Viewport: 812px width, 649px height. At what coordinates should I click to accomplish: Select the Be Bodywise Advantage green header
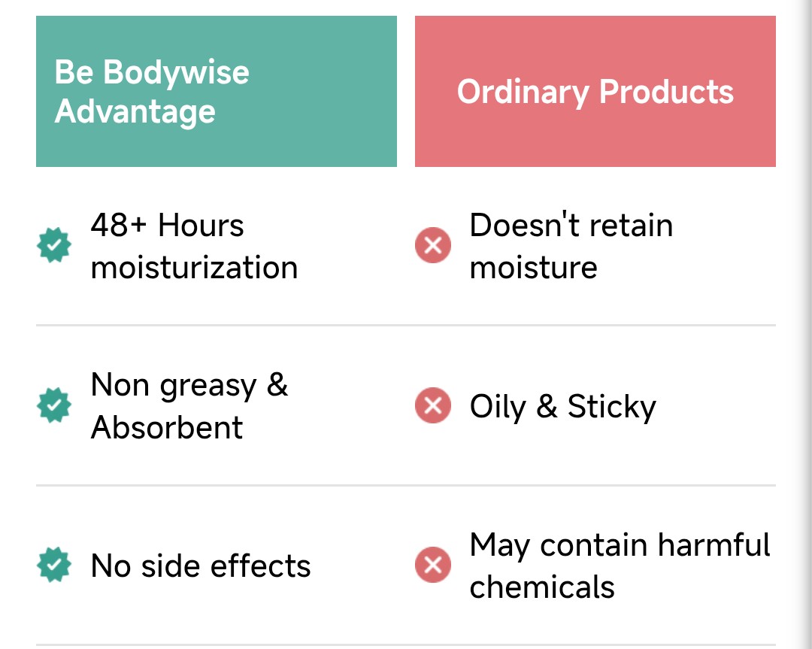coord(217,91)
